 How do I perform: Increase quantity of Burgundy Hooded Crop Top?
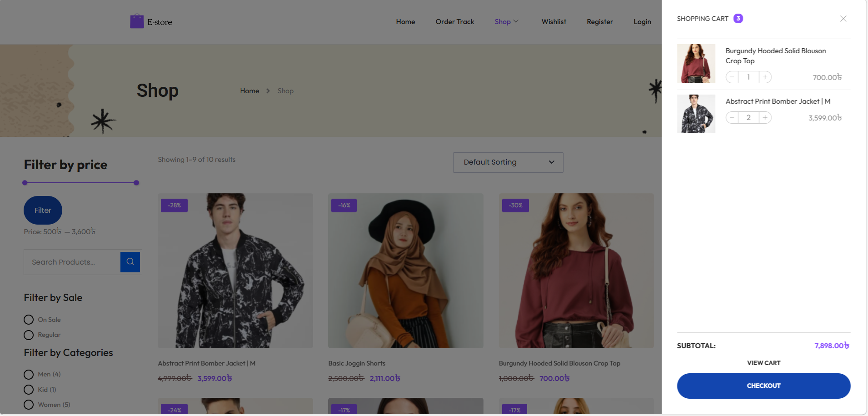point(765,77)
